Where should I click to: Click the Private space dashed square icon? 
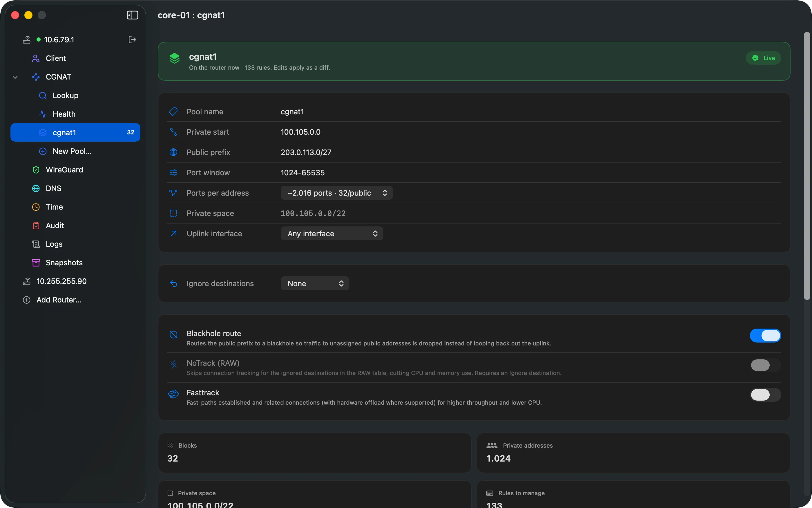click(173, 213)
